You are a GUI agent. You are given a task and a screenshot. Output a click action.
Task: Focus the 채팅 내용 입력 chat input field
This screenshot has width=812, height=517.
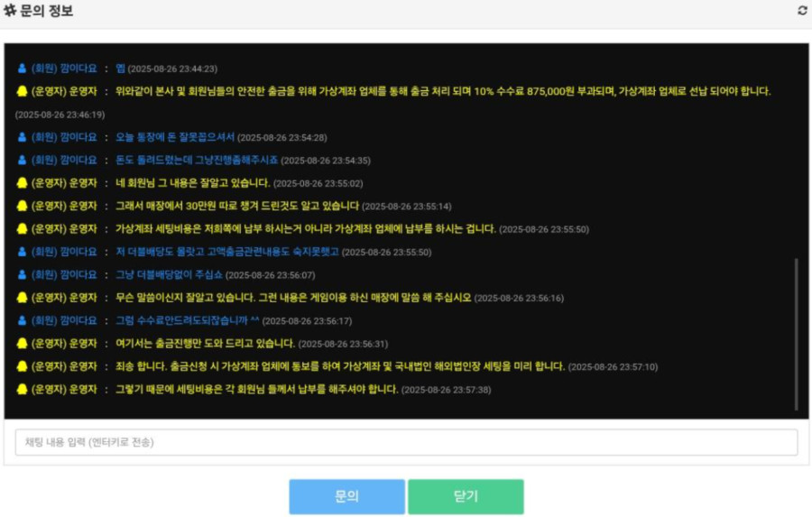pyautogui.click(x=406, y=442)
